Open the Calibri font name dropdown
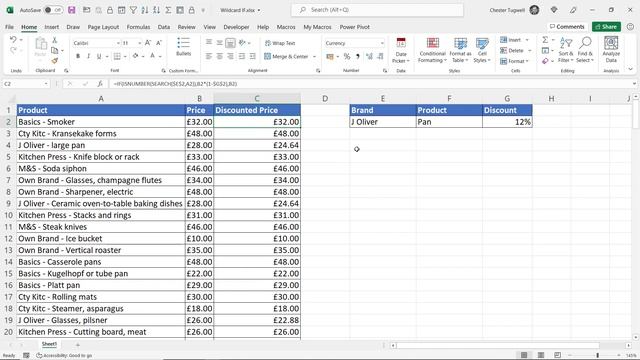The width and height of the screenshot is (640, 360). pos(118,43)
